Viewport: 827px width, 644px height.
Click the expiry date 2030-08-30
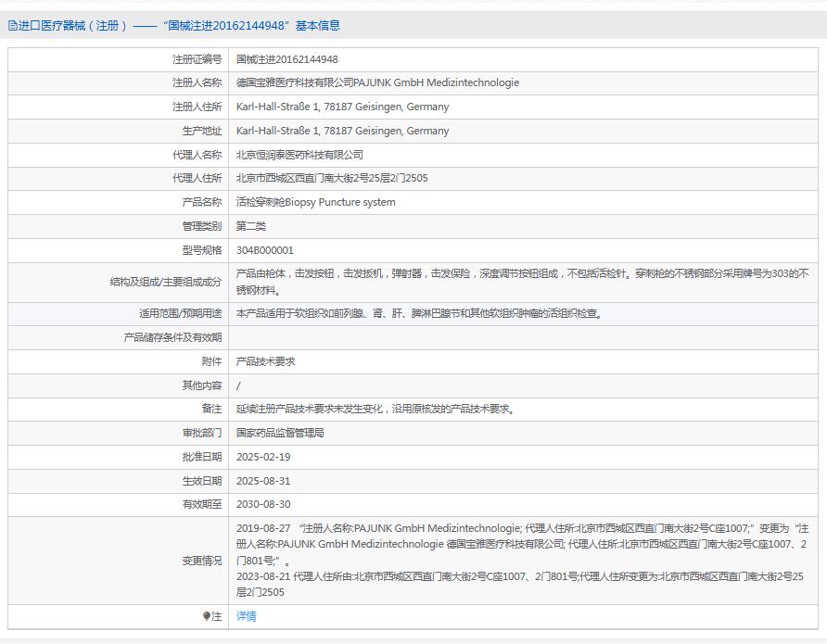tap(262, 504)
